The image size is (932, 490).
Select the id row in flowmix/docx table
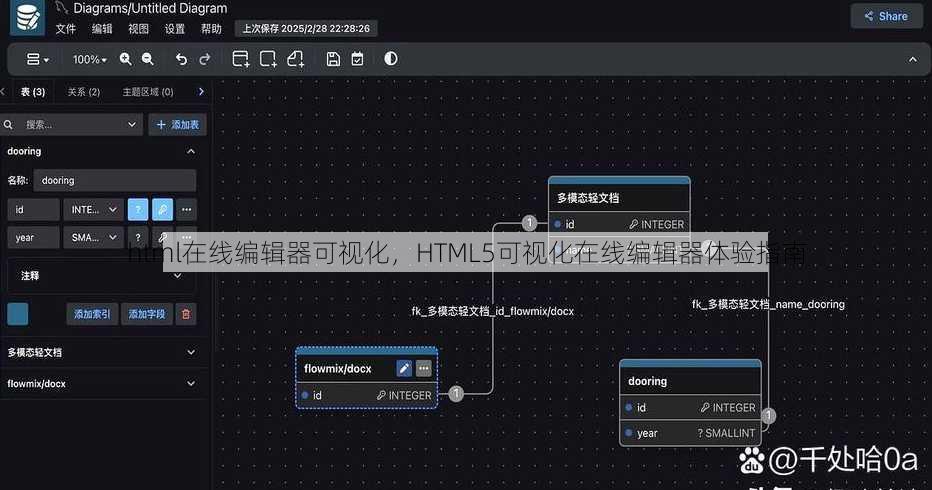(367, 395)
